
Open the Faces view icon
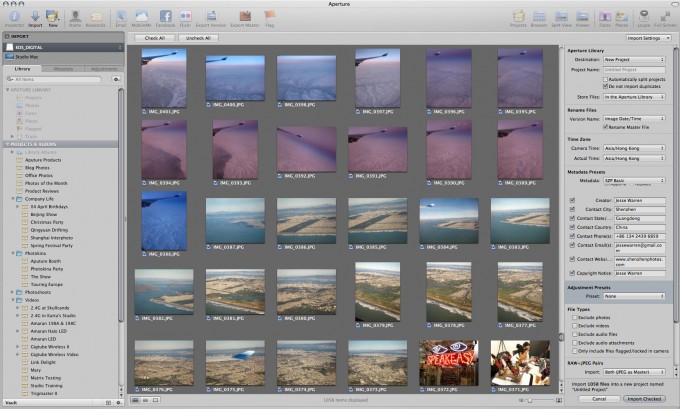[605, 17]
